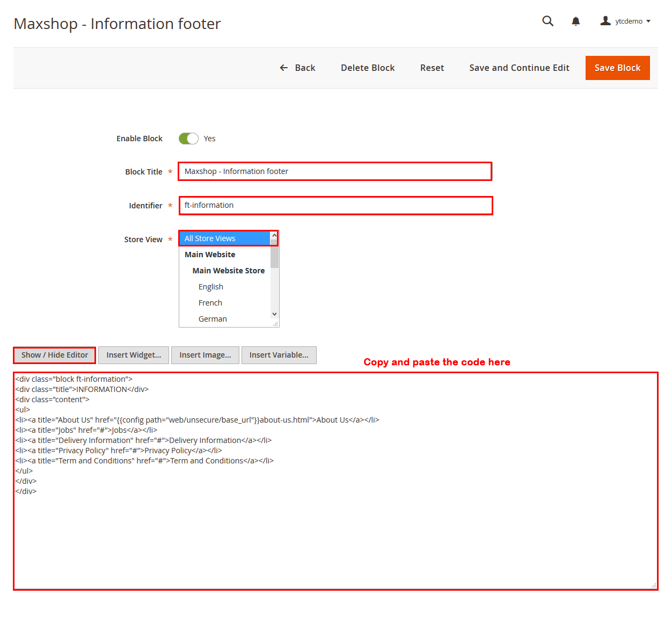672x617 pixels.
Task: Open the notifications bell icon
Action: click(575, 21)
